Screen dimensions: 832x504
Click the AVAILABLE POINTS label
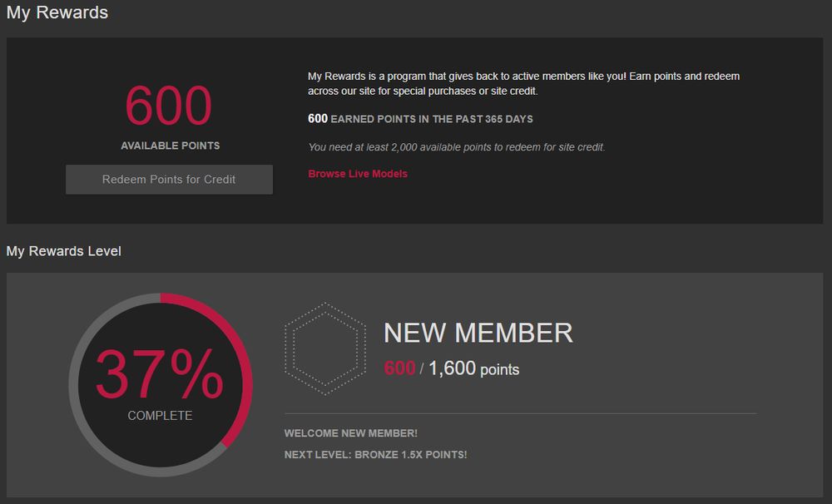(170, 145)
